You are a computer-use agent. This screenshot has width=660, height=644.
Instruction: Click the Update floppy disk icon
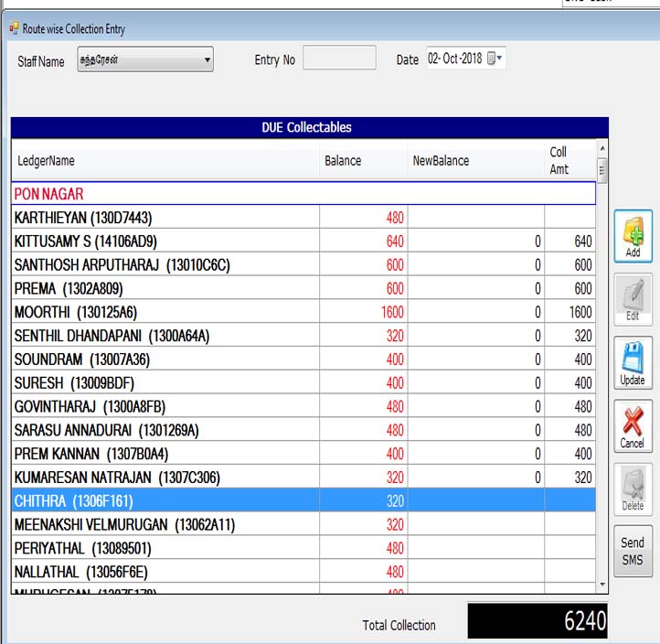(633, 362)
